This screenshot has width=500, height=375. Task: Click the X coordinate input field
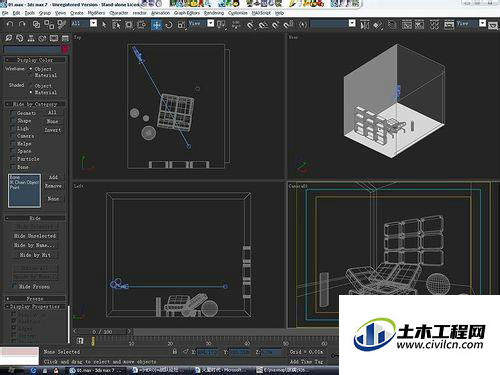coord(207,352)
